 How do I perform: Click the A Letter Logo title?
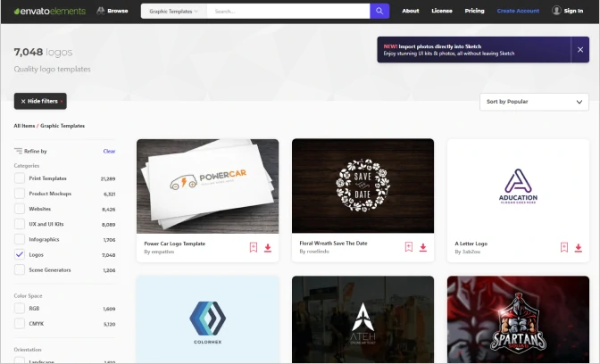click(x=471, y=244)
